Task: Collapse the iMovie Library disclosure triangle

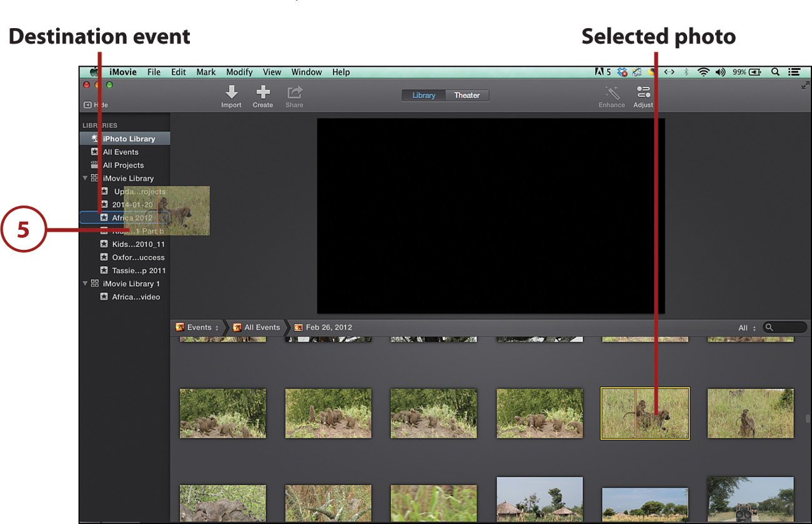Action: click(86, 178)
